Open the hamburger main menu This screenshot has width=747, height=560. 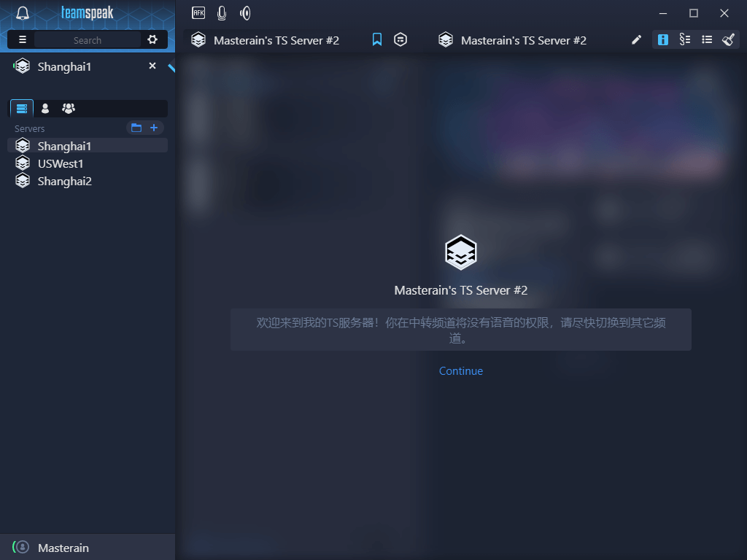point(23,40)
